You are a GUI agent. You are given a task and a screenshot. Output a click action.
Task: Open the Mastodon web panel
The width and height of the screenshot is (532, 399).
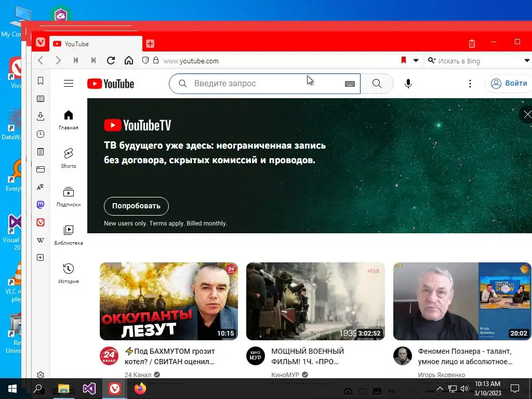(x=41, y=205)
